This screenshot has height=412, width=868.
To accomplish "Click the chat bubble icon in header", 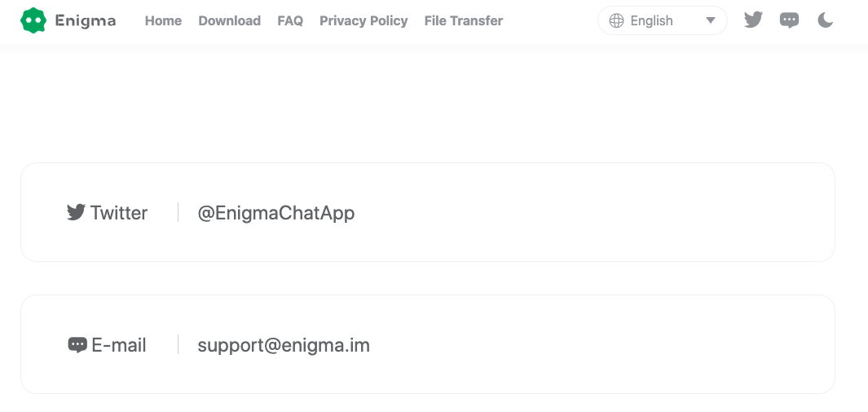I will (789, 20).
